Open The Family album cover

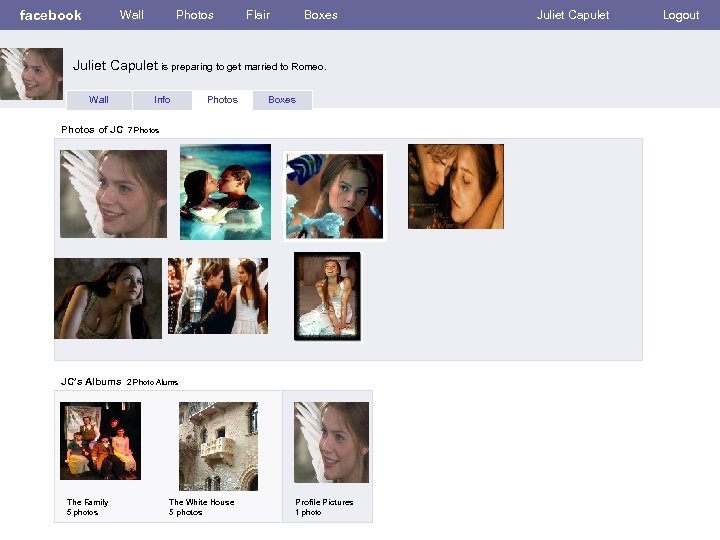coord(101,441)
